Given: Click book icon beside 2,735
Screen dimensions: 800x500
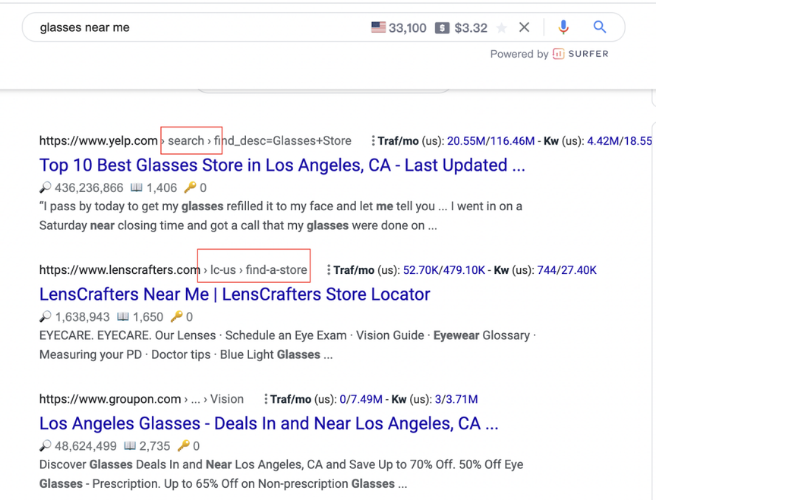Looking at the screenshot, I should coord(130,446).
